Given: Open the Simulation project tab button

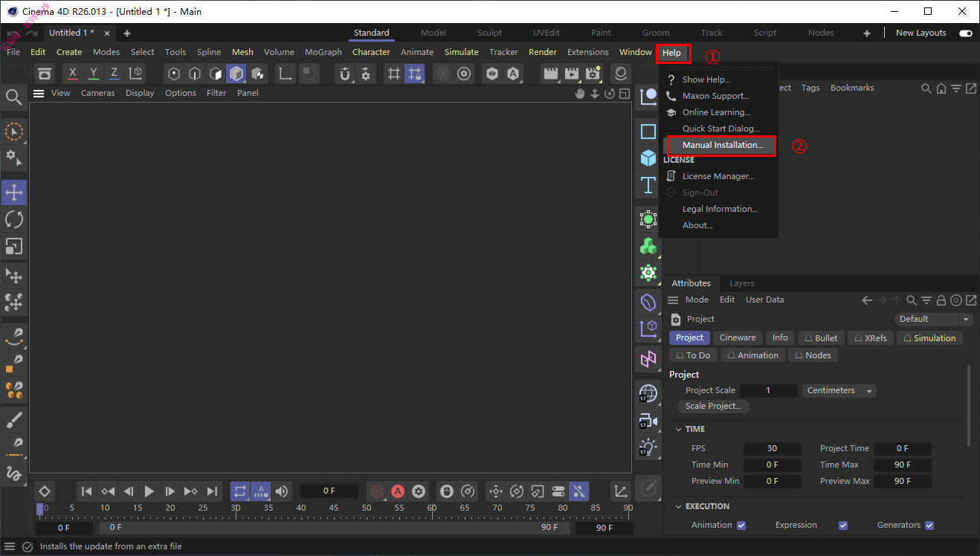Looking at the screenshot, I should point(929,337).
